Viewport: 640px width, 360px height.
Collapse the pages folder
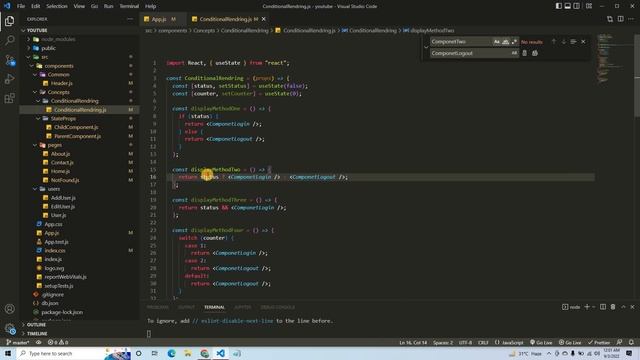coord(35,145)
